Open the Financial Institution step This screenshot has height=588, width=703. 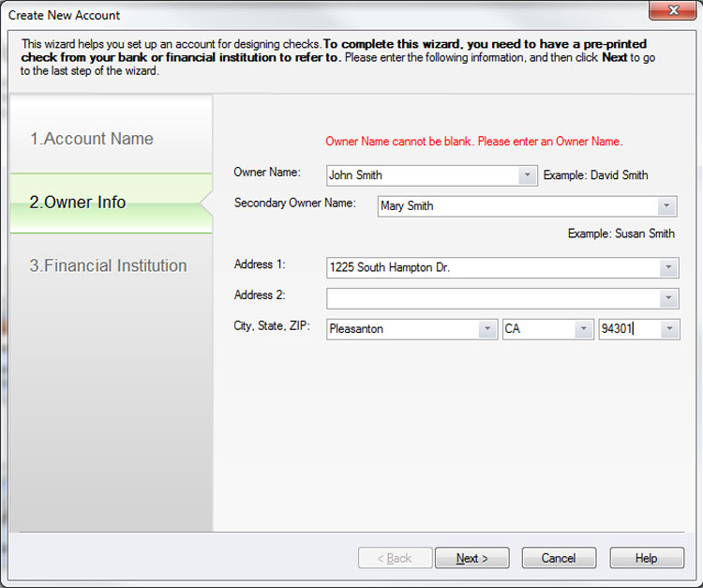(108, 266)
